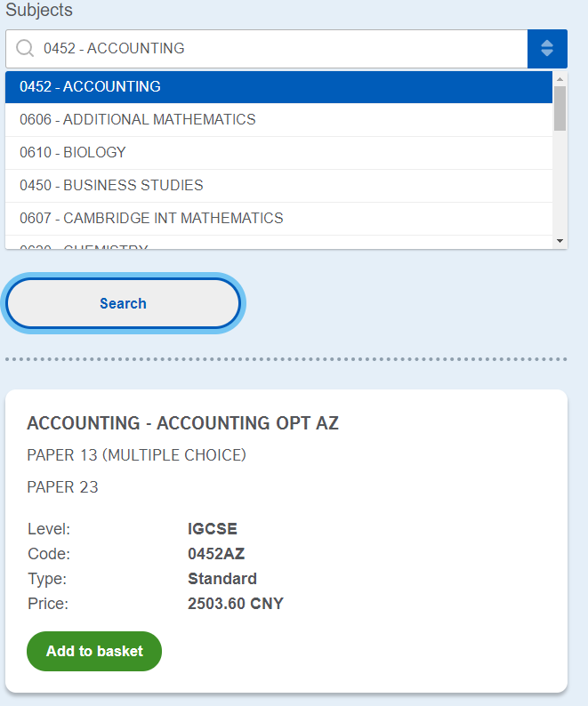This screenshot has height=706, width=588.
Task: Click the subject list scroll-down arrow
Action: (x=560, y=241)
